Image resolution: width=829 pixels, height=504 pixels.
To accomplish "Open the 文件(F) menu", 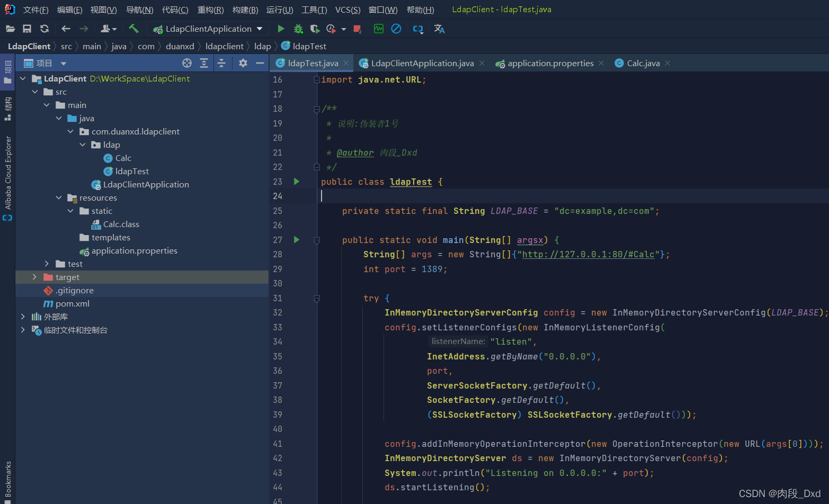I will pyautogui.click(x=36, y=10).
